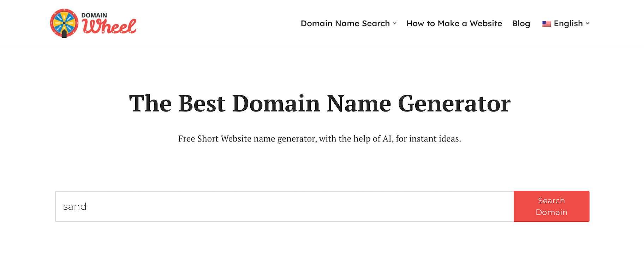Click the 'DOMAIN' text above the logo
Image resolution: width=644 pixels, height=260 pixels.
(x=94, y=16)
